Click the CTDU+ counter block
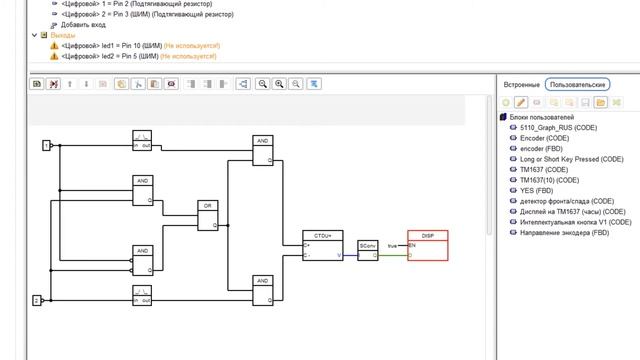Viewport: 640px width, 360px height. click(x=322, y=246)
